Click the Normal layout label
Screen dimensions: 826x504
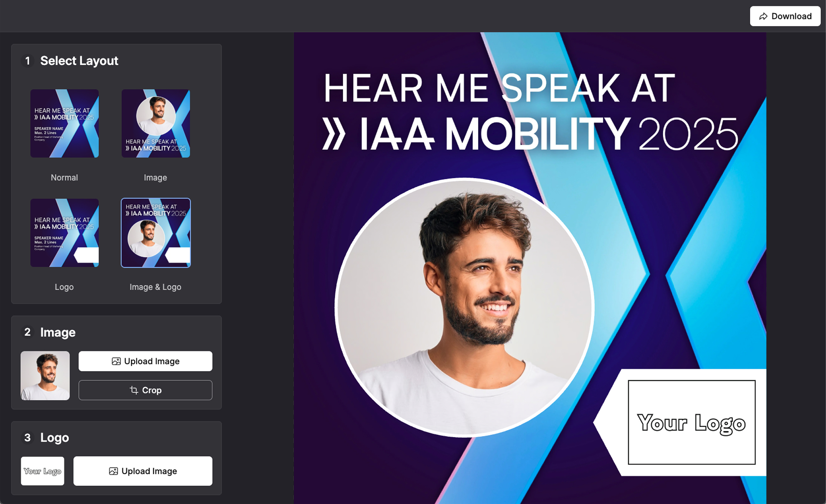point(64,177)
